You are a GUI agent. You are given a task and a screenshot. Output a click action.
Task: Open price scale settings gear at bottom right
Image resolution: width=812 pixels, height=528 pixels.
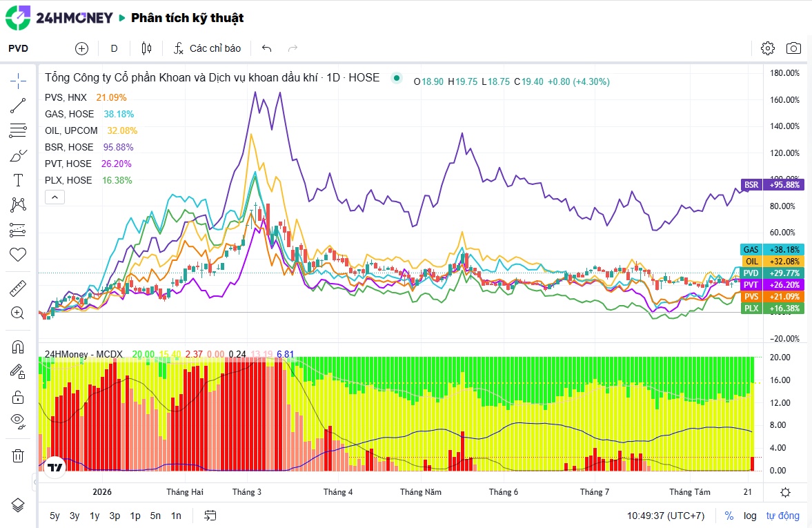(x=785, y=492)
